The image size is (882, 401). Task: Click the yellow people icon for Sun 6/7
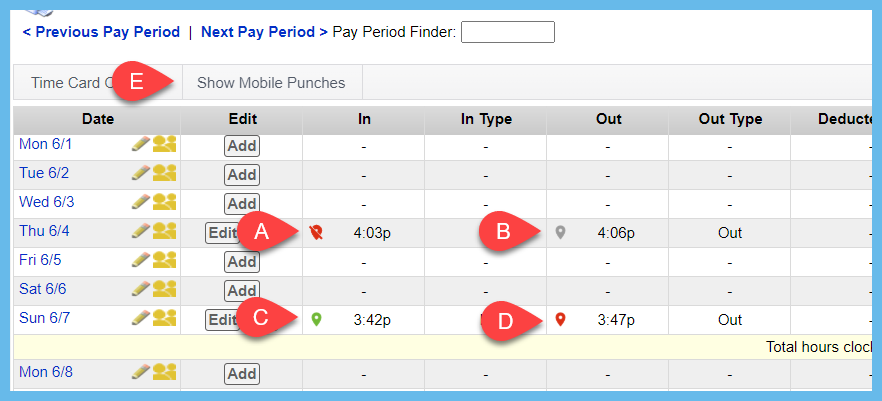coord(164,319)
